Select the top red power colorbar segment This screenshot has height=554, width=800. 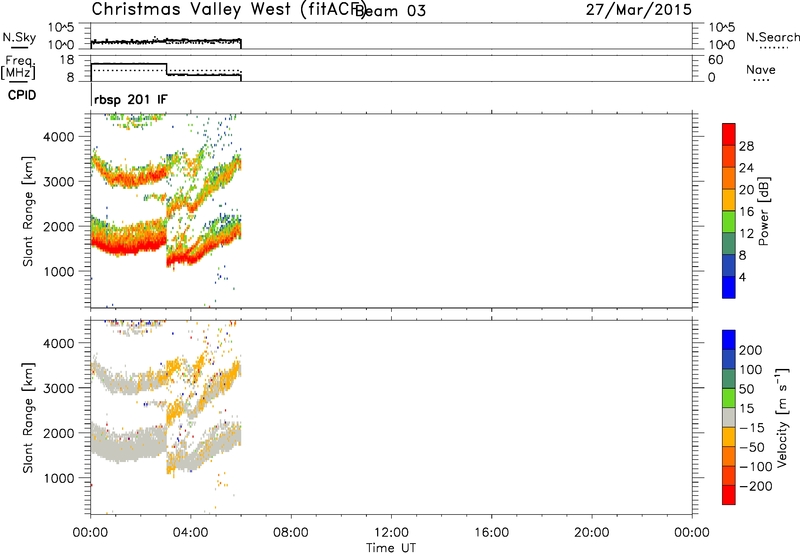click(729, 134)
